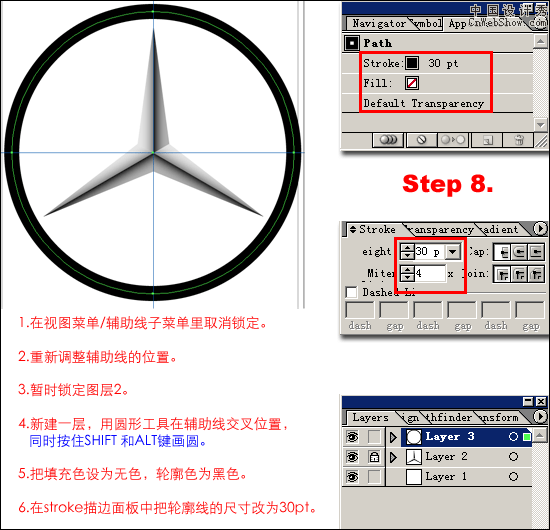Viewport: 550px width, 530px height.
Task: Select the Round Join icon
Action: pos(519,274)
